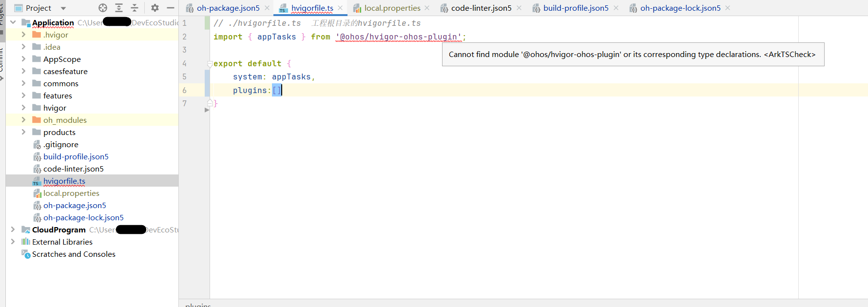Select oh-package.json5 in the project tree
868x307 pixels.
click(x=75, y=205)
